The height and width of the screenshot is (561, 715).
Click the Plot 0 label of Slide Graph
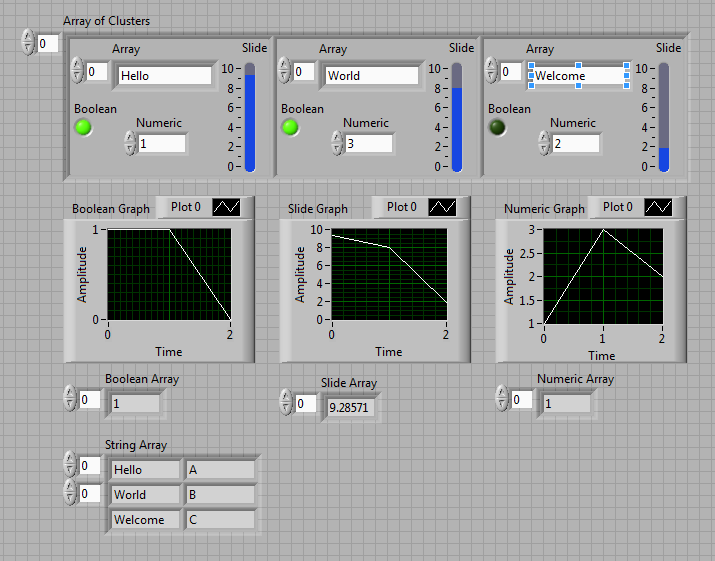click(402, 207)
